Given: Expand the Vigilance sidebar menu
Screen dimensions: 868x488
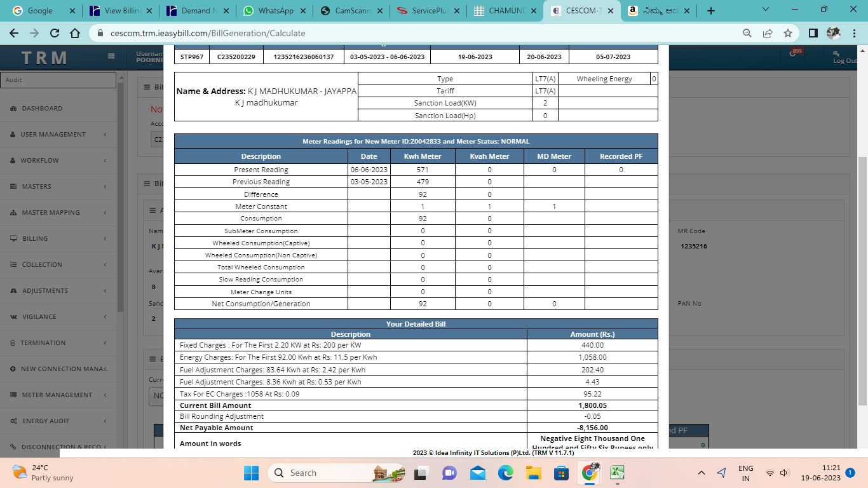Looking at the screenshot, I should (58, 316).
